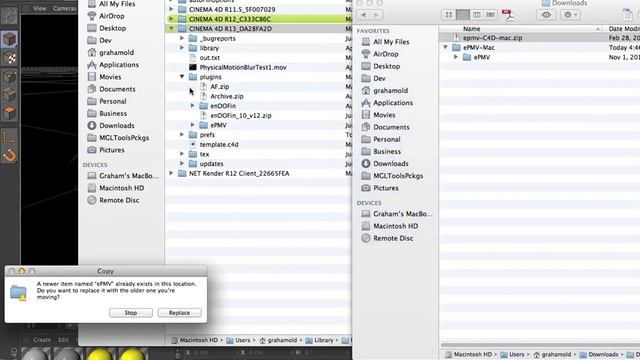Expand the library folder
The image size is (640, 360).
click(182, 48)
